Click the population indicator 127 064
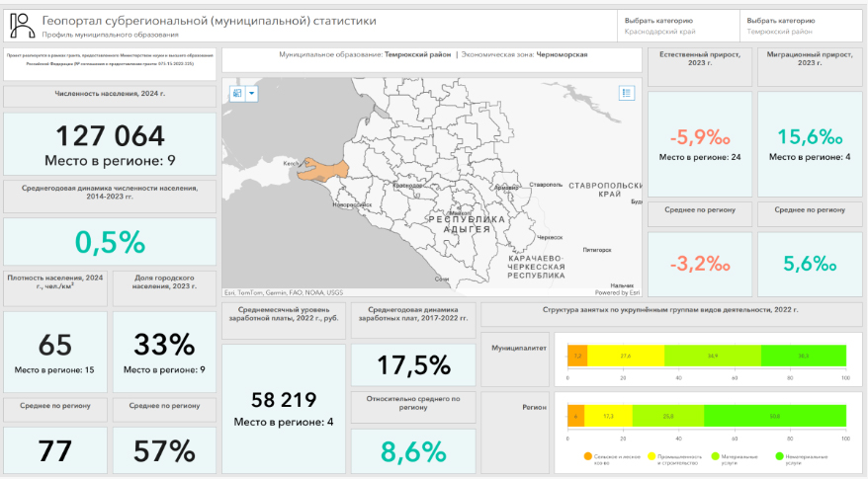This screenshot has height=479, width=868. (110, 136)
